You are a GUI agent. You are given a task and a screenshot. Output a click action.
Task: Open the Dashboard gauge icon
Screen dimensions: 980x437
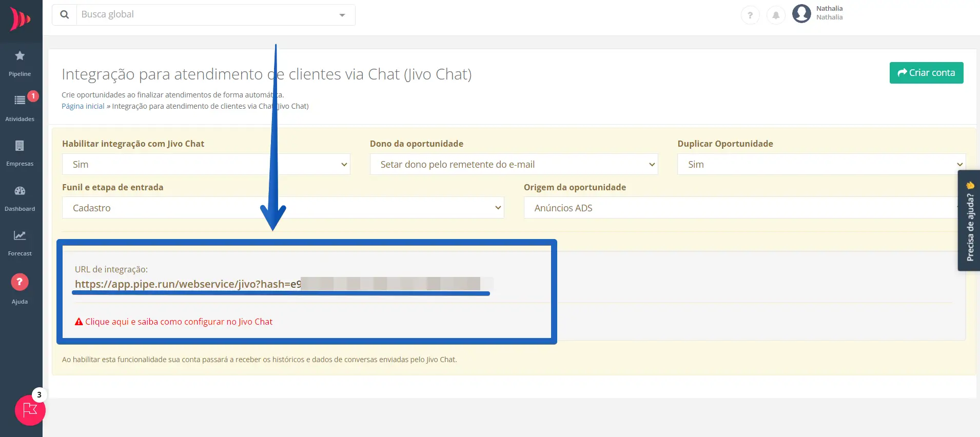click(19, 191)
